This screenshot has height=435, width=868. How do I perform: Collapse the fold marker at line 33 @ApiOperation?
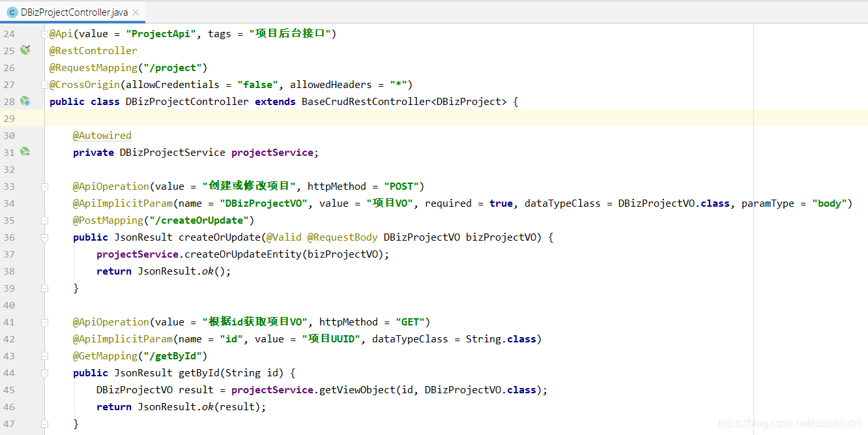[44, 186]
